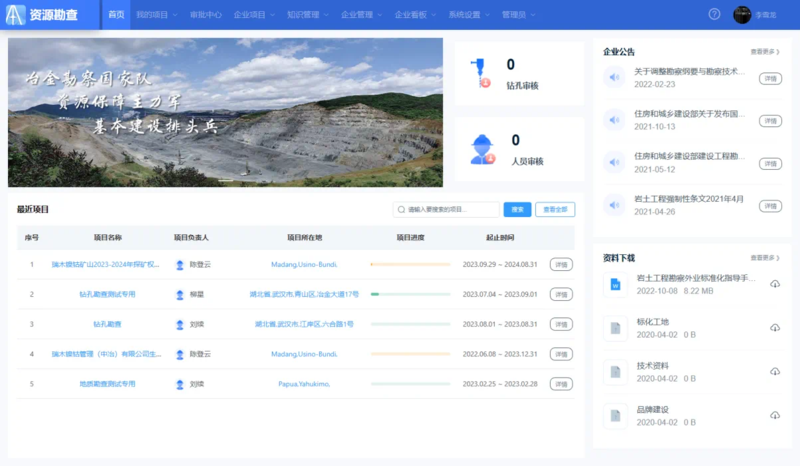Click the 人员审核 count card
The width and height of the screenshot is (800, 466).
(x=519, y=149)
